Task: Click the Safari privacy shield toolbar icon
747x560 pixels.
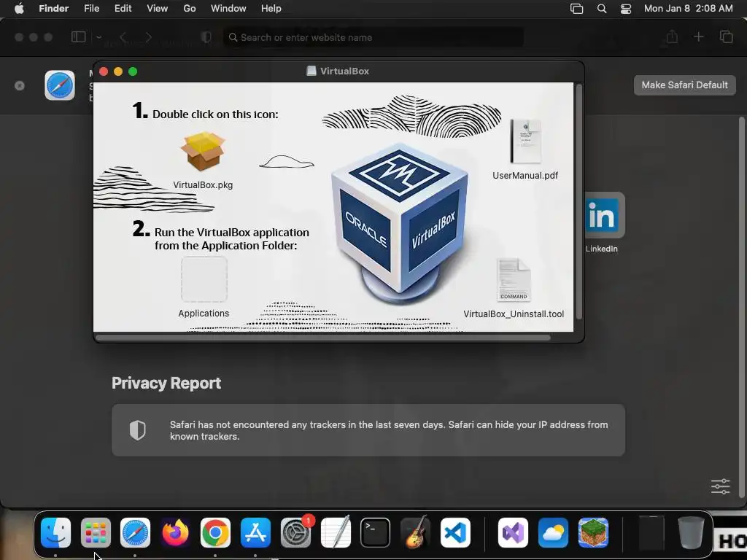Action: (206, 37)
